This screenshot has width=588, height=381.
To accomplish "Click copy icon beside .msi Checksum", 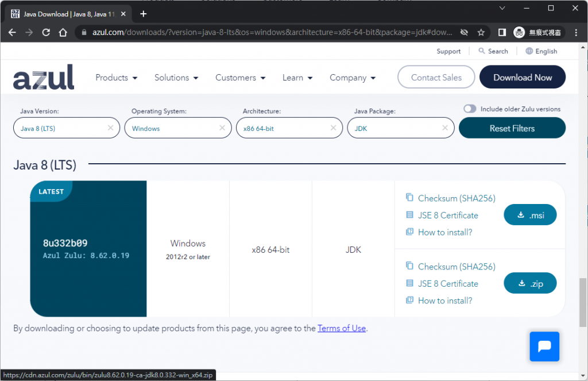I will pyautogui.click(x=409, y=197).
